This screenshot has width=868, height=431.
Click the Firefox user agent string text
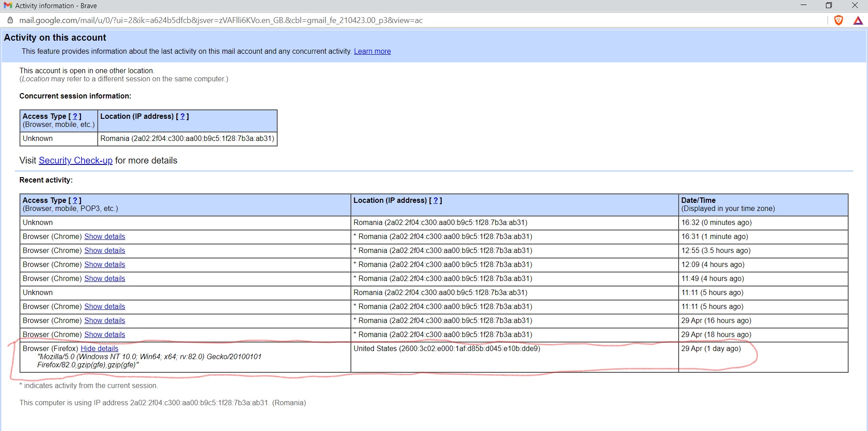(x=149, y=361)
